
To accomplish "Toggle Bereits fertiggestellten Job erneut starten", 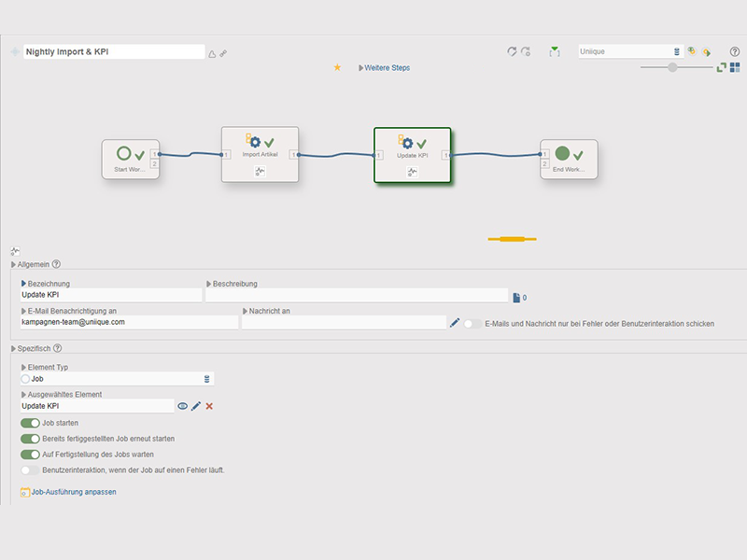I will [x=30, y=439].
